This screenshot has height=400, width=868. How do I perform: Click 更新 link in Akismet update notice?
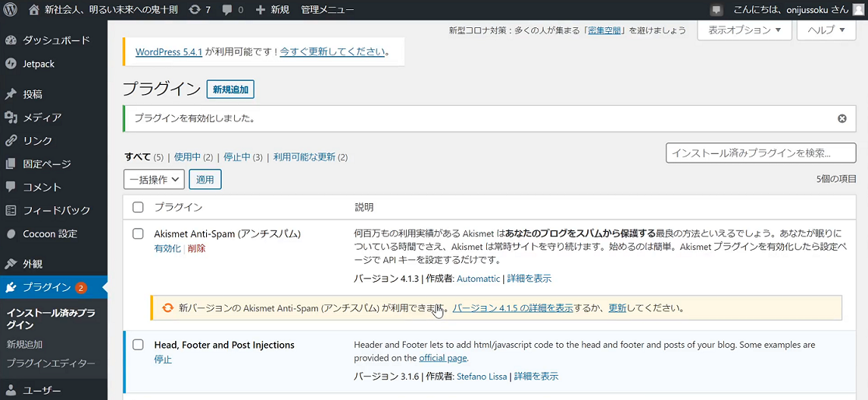pyautogui.click(x=618, y=308)
